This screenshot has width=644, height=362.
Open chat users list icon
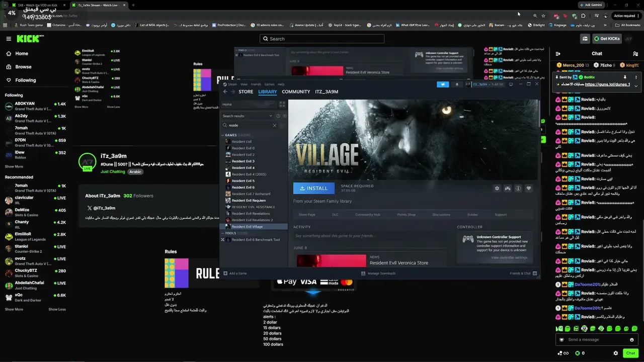[635, 54]
